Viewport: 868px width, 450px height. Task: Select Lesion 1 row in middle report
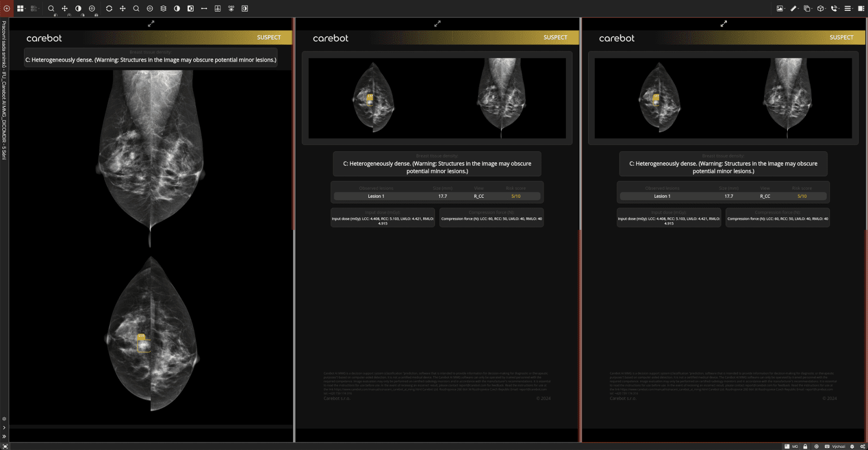(437, 196)
